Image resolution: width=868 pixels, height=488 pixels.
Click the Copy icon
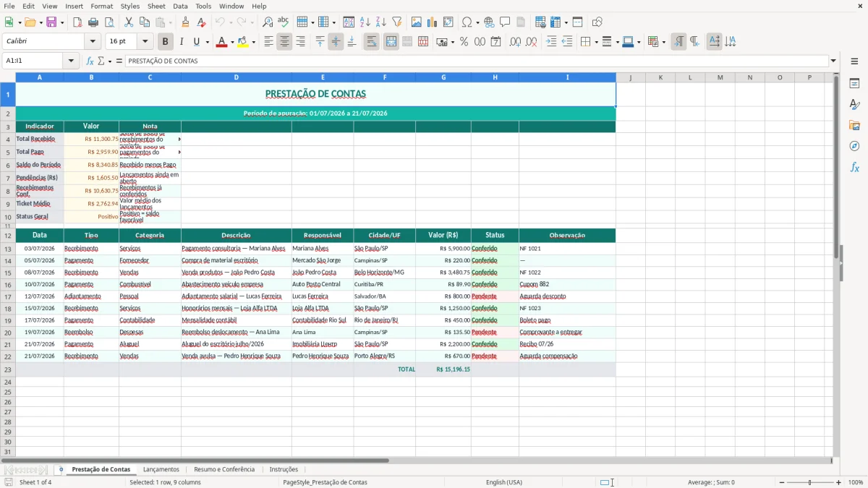pos(145,22)
